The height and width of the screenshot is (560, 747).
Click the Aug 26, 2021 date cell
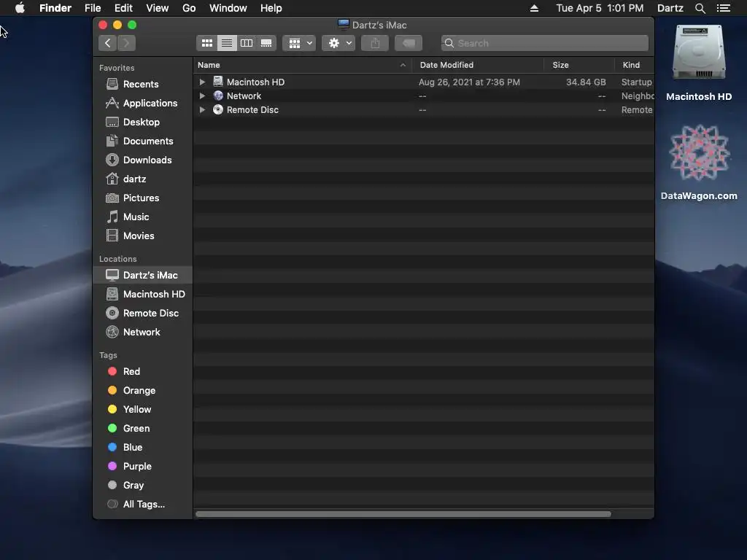469,82
